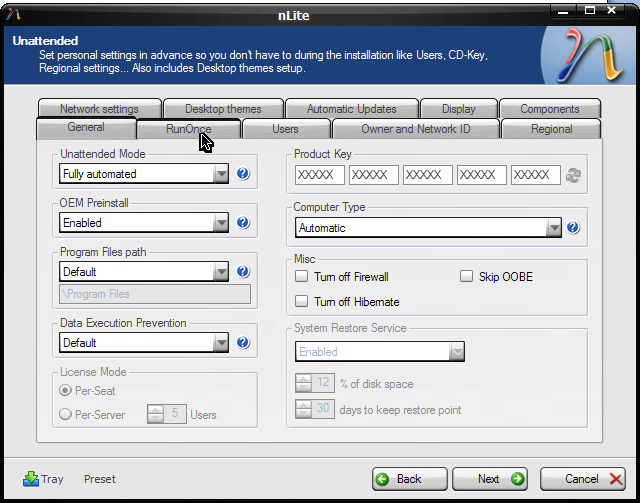The width and height of the screenshot is (640, 503).
Task: Click the Preset link
Action: (x=100, y=479)
